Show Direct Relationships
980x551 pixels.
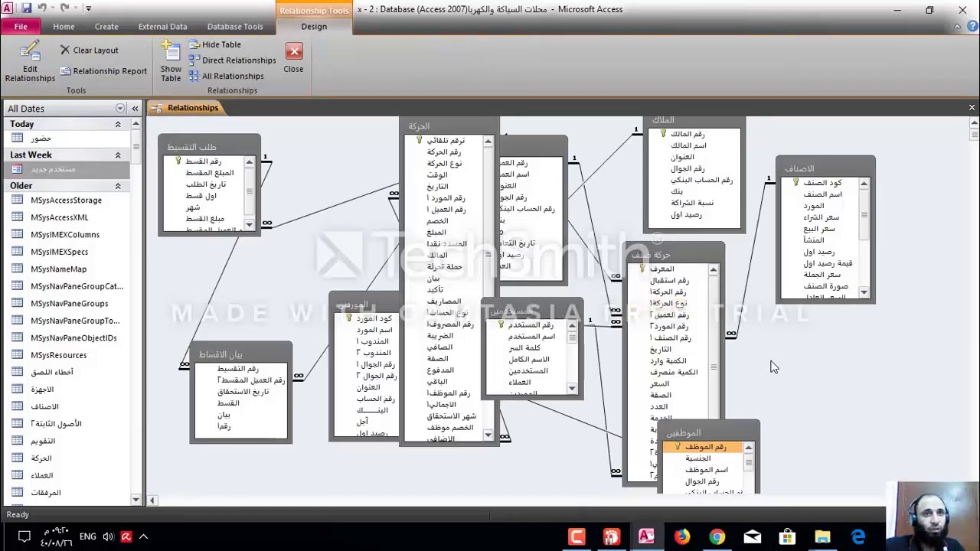tap(232, 60)
